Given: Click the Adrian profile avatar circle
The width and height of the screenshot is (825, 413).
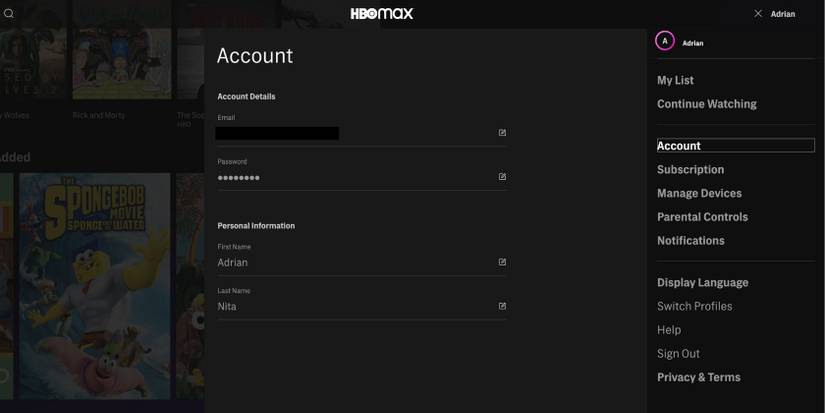Looking at the screenshot, I should pos(665,41).
